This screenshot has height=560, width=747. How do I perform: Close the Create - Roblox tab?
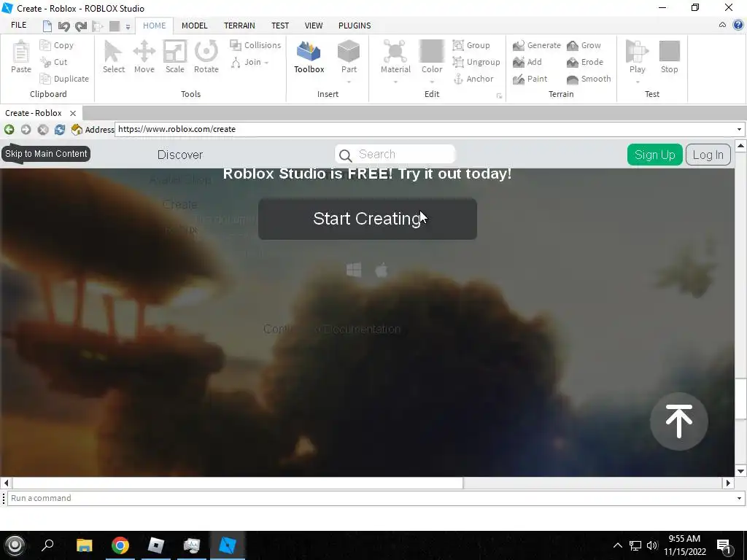tap(73, 113)
